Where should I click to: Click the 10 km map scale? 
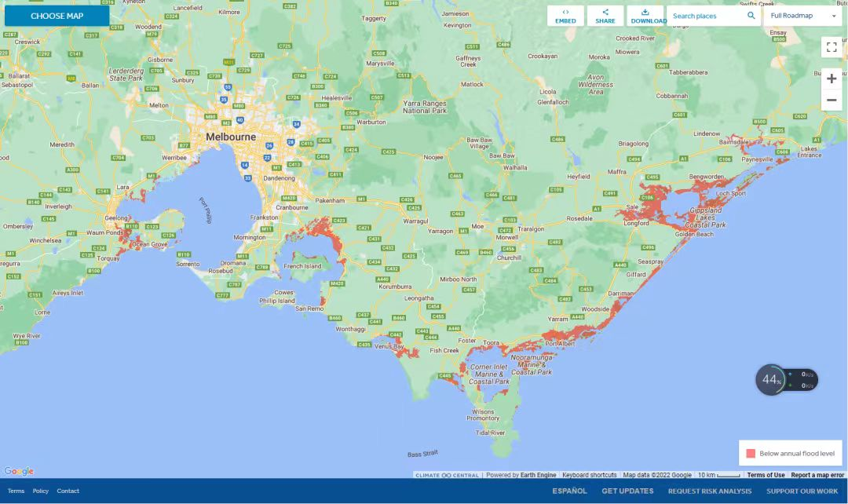[718, 475]
